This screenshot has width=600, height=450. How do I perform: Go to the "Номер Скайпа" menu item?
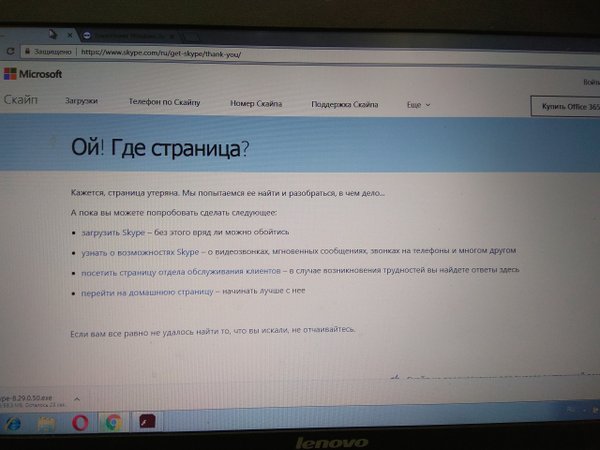[255, 104]
